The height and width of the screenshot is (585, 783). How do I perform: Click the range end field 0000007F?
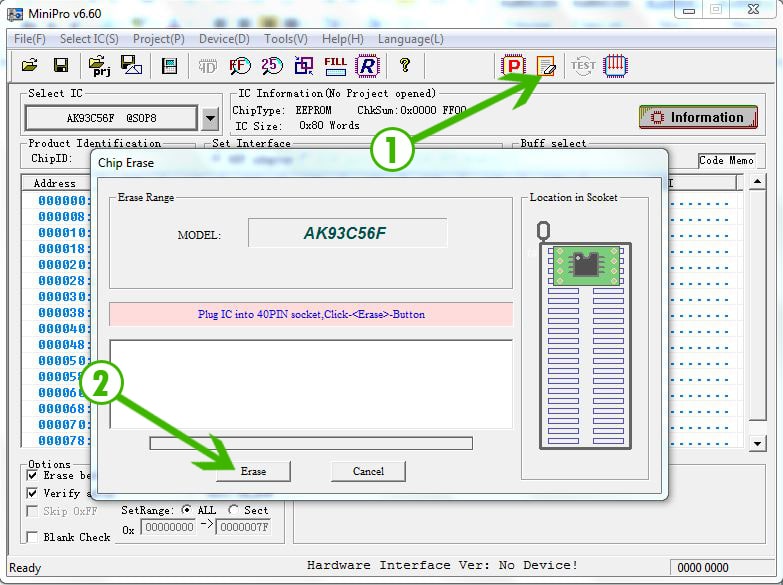click(244, 527)
